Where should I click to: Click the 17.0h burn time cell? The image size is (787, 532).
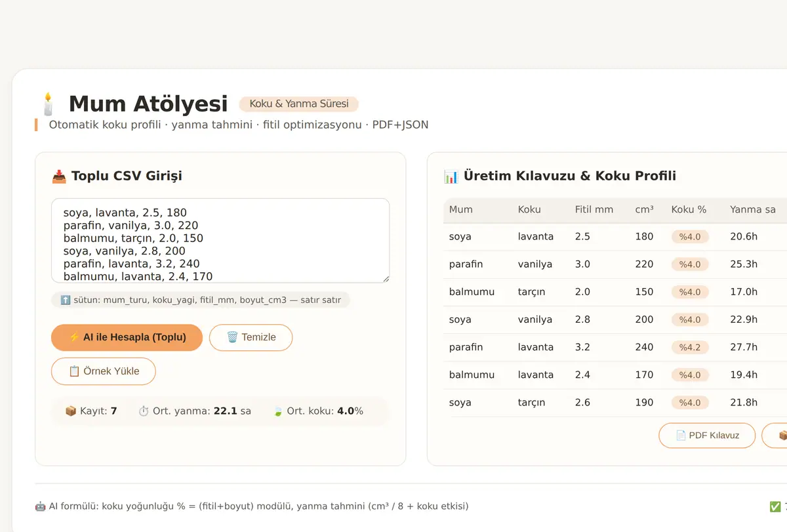[x=744, y=292]
